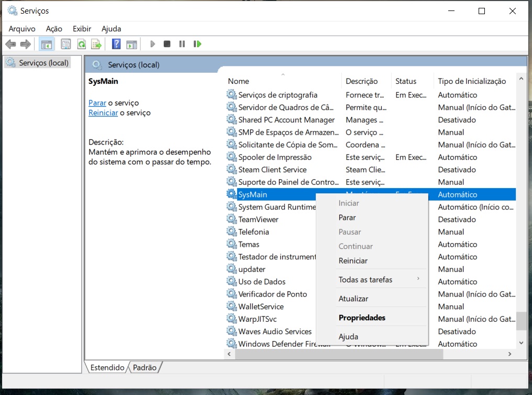The image size is (532, 395).
Task: Select the Testador de instrument... row
Action: coord(271,257)
